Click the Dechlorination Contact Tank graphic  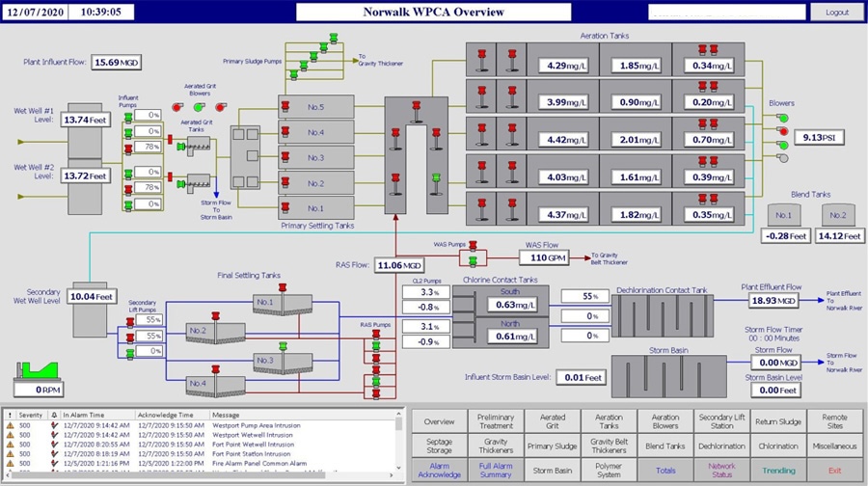click(x=663, y=315)
